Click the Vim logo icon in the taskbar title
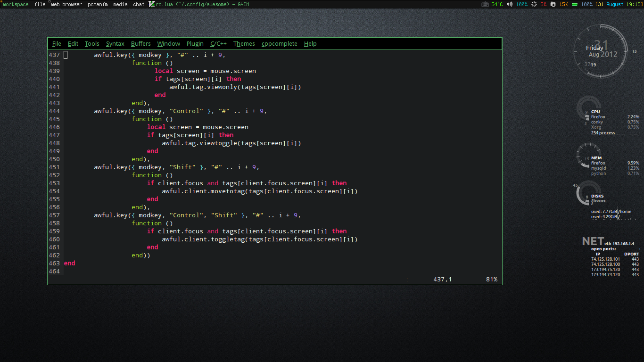The image size is (644, 362). pyautogui.click(x=151, y=4)
